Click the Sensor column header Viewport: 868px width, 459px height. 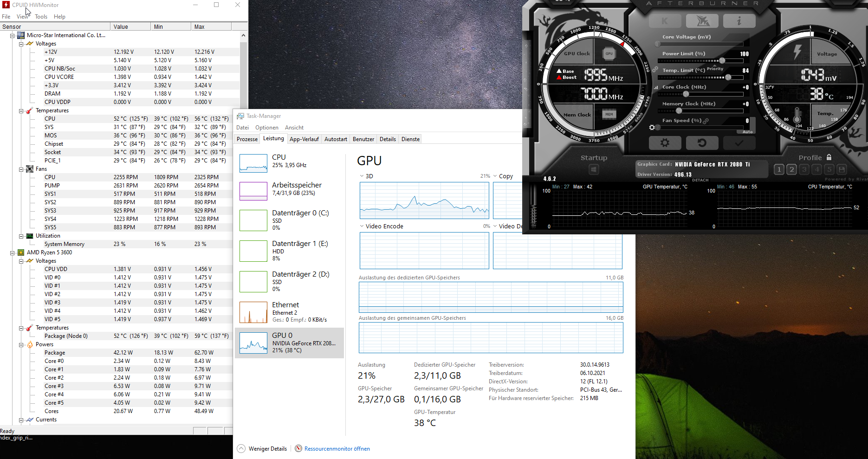pos(55,26)
